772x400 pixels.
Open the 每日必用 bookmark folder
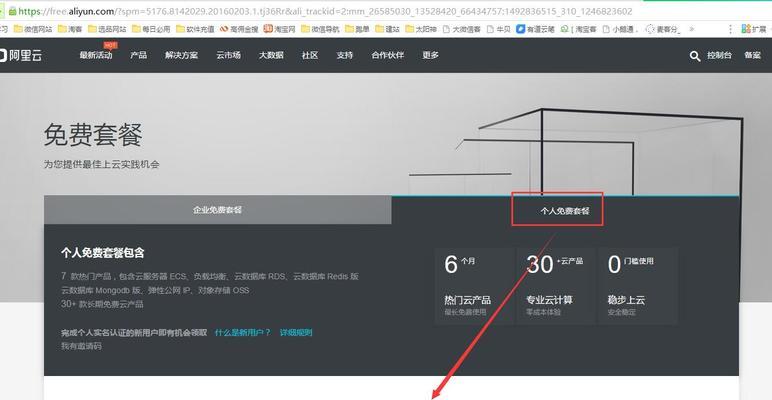pos(151,29)
